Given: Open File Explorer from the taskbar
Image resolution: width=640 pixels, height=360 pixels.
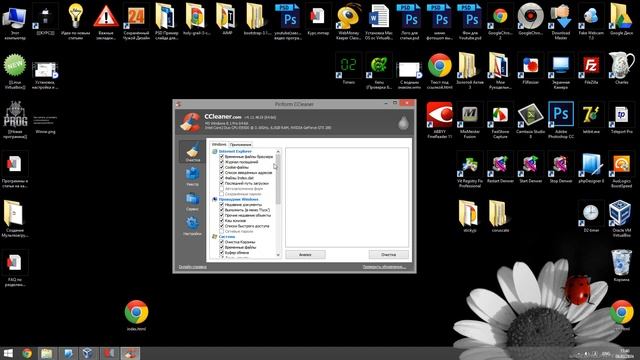Looking at the screenshot, I should (47, 353).
